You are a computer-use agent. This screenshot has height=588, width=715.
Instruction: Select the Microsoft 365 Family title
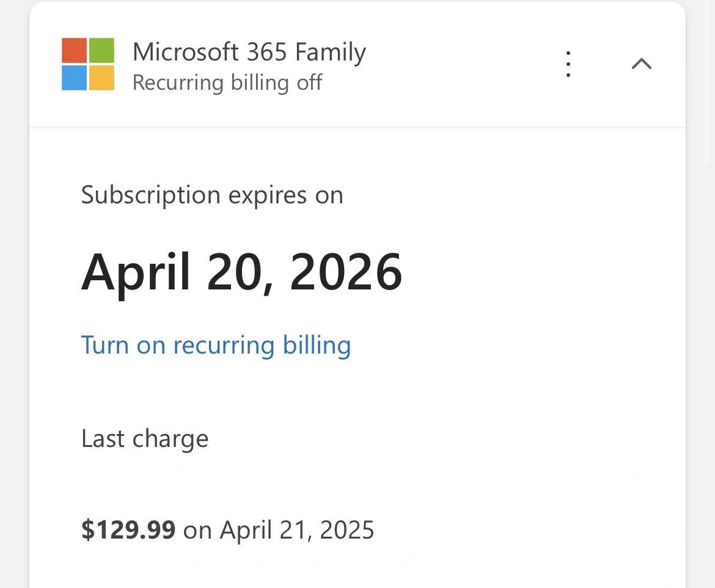(249, 52)
